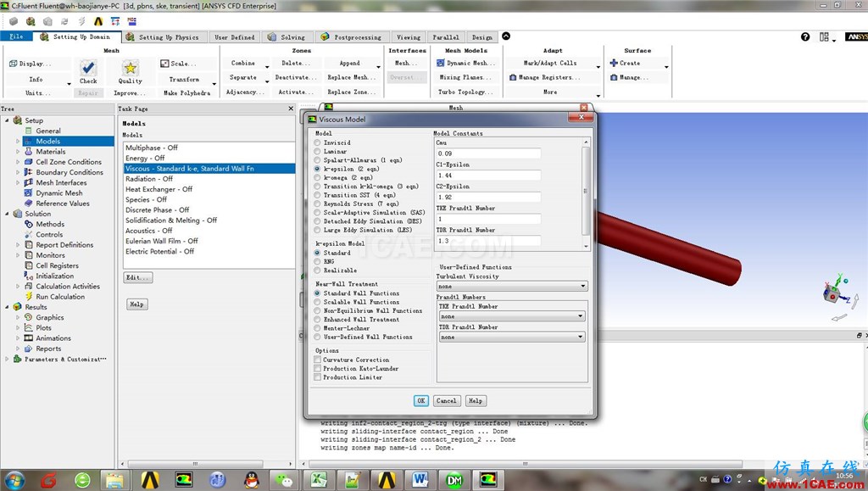Click the Create surface plus icon
868x491 pixels.
614,63
